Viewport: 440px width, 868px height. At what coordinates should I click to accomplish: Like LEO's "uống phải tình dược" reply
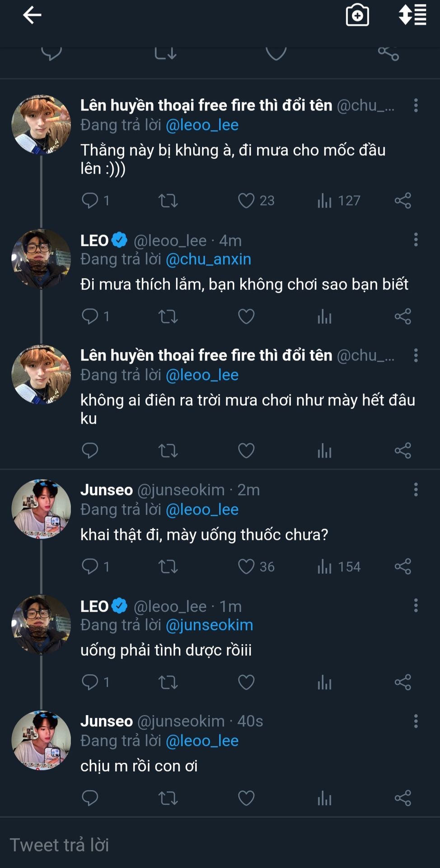pos(246,682)
